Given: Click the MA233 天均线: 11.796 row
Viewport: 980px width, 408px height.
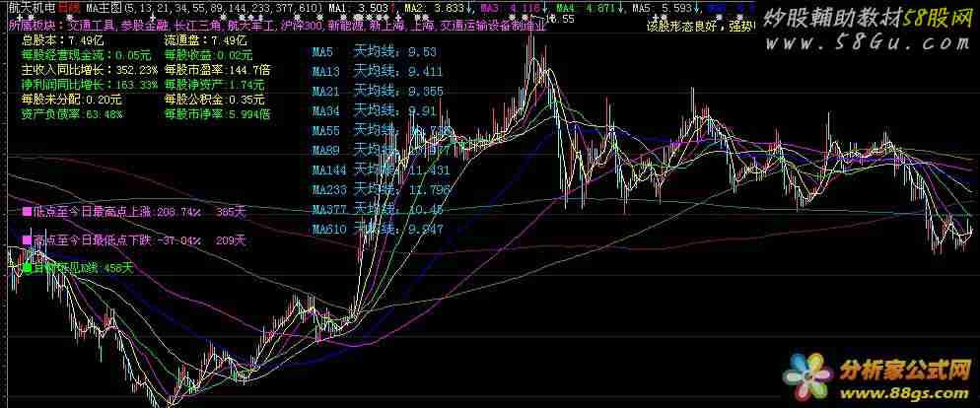Looking at the screenshot, I should click(x=382, y=190).
